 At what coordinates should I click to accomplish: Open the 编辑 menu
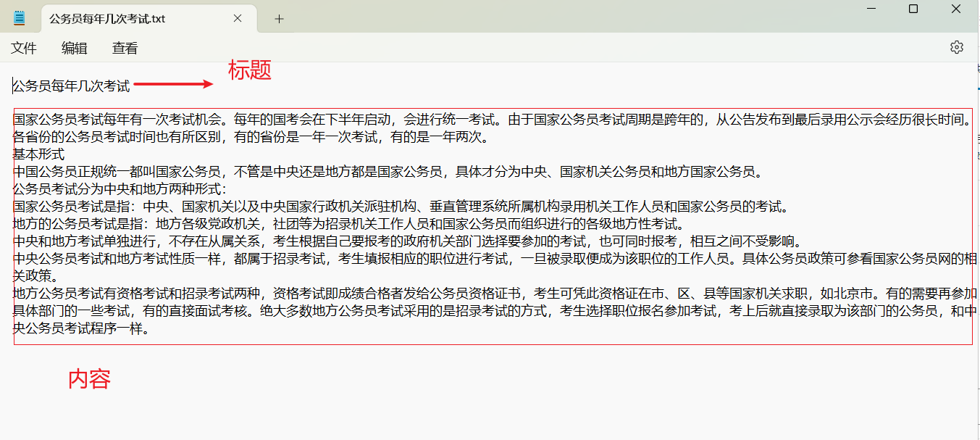click(75, 49)
